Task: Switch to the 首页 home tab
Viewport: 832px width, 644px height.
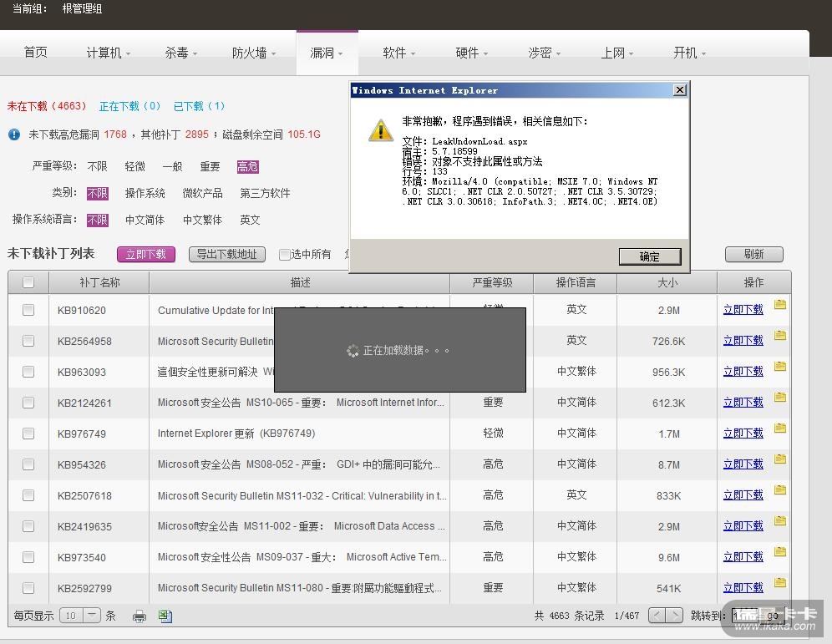Action: (x=36, y=53)
